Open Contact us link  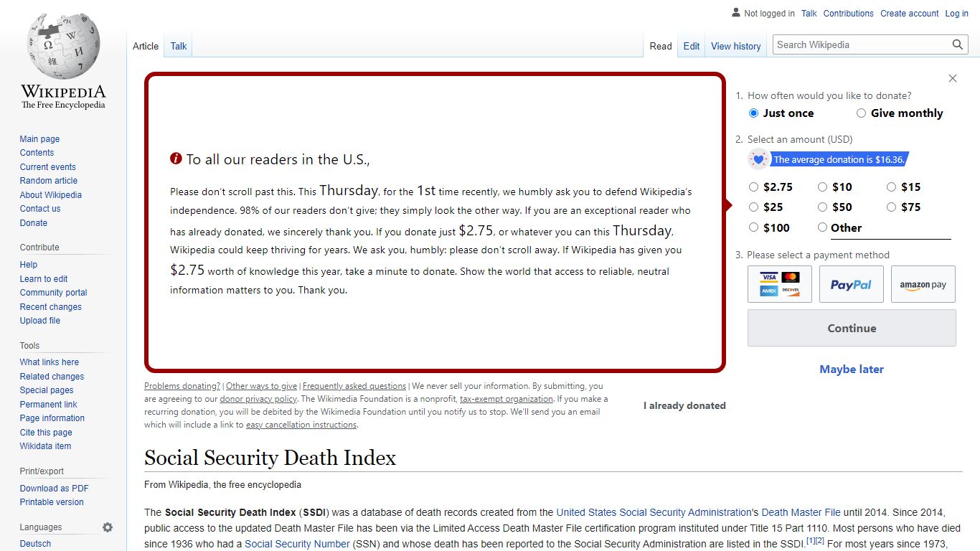[x=40, y=209]
